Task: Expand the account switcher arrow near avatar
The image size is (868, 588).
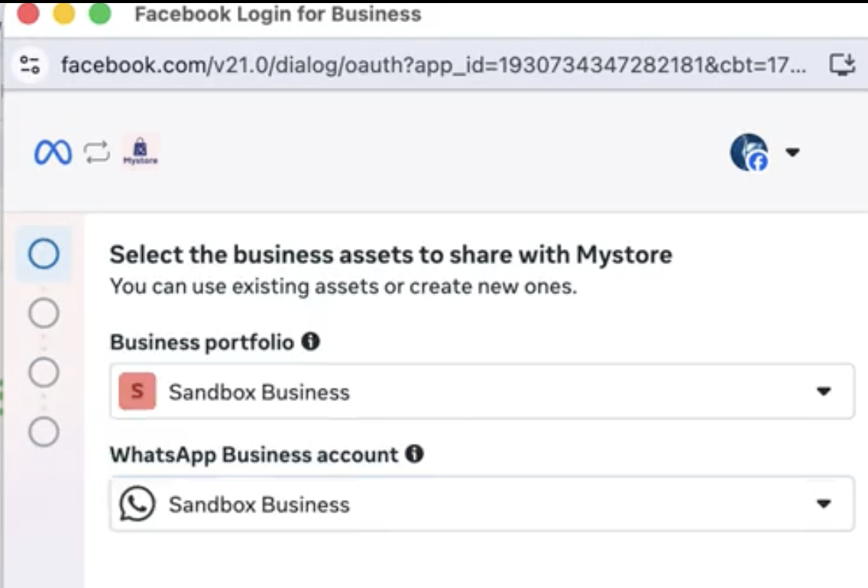Action: click(x=792, y=152)
